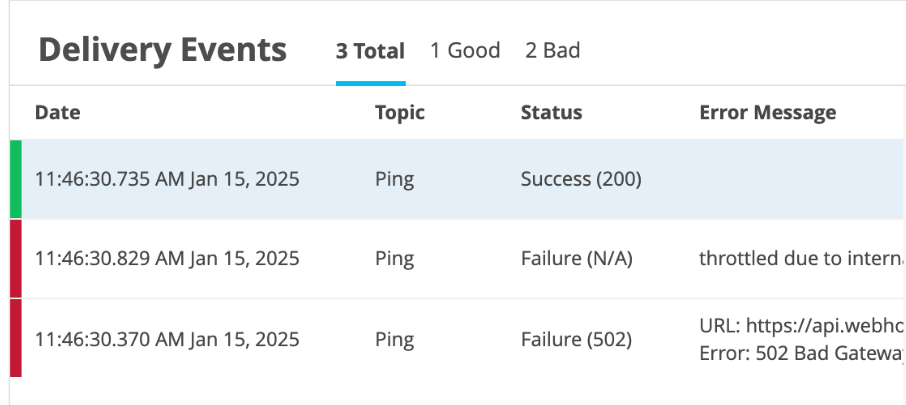Click the Ping topic in Success row
This screenshot has height=405, width=906.
(x=394, y=180)
